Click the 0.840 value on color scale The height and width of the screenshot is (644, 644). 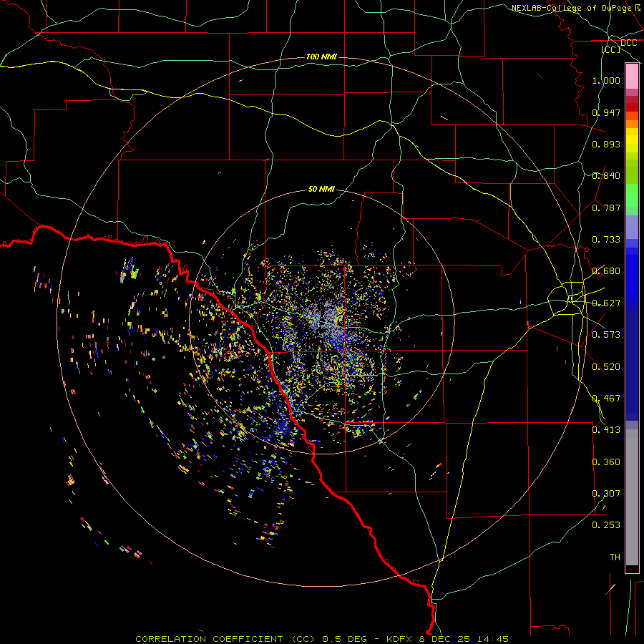pos(606,176)
